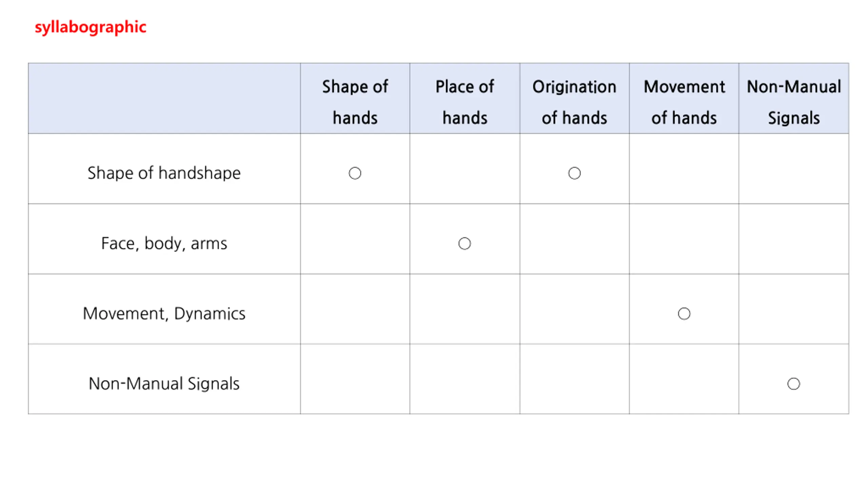Select the 'Shape of hands' column header
This screenshot has width=868, height=488.
click(355, 98)
